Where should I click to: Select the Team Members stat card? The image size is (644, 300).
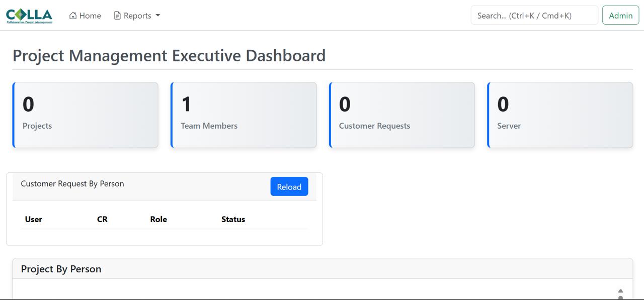[x=244, y=115]
